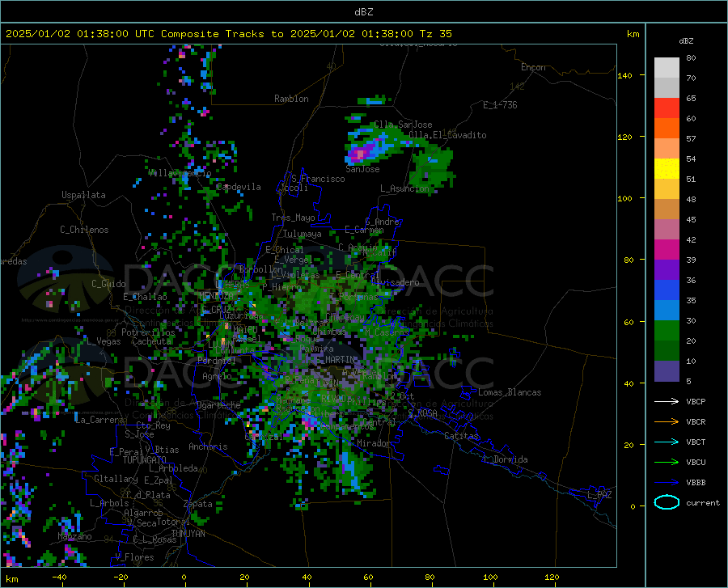Click the Potrerillos map label
Screen dimensions: 728x588
(x=148, y=332)
